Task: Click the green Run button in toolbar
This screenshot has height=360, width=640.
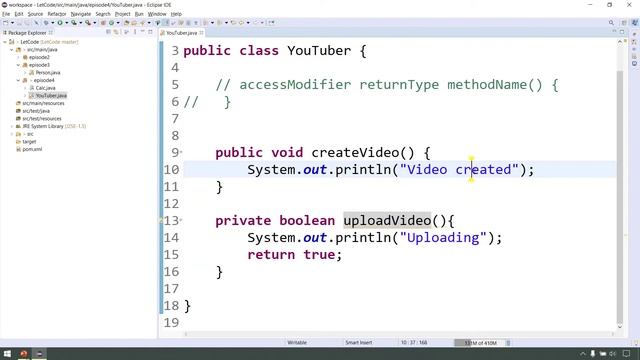Action: 60,23
